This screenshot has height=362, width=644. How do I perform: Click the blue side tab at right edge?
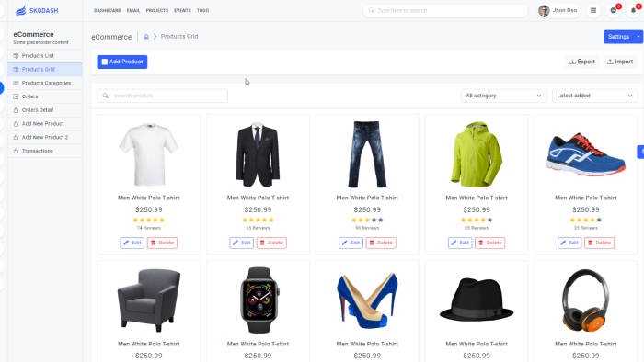pyautogui.click(x=640, y=152)
